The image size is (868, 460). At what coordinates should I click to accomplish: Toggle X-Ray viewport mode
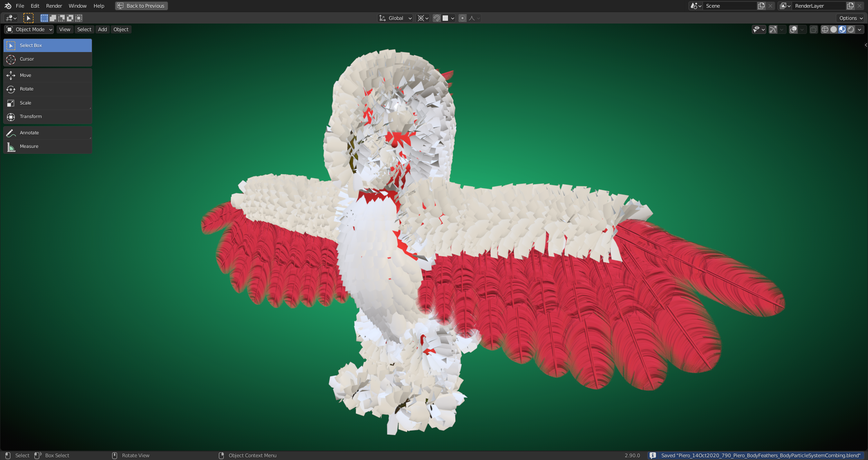(813, 29)
